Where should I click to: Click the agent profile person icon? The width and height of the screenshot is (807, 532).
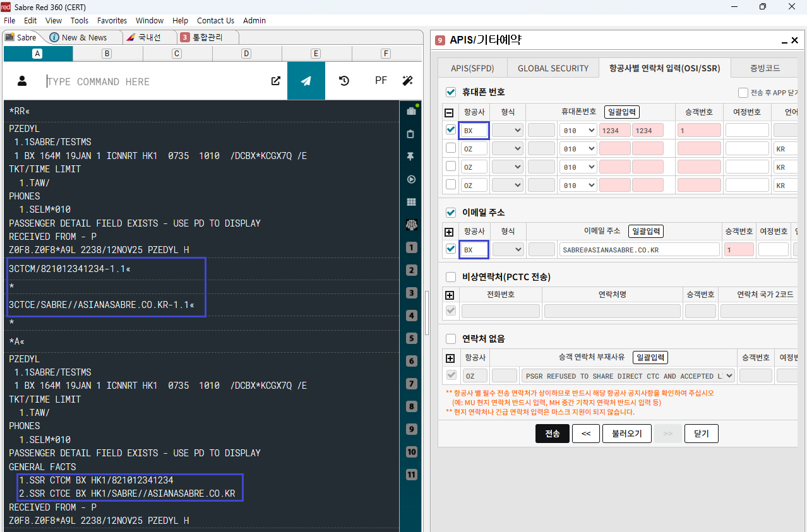[22, 81]
